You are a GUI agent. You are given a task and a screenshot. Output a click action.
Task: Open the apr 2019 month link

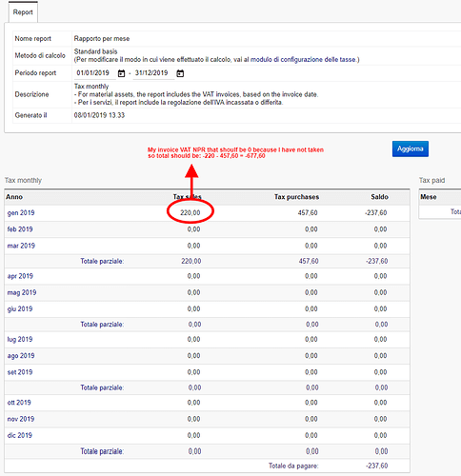pos(20,276)
